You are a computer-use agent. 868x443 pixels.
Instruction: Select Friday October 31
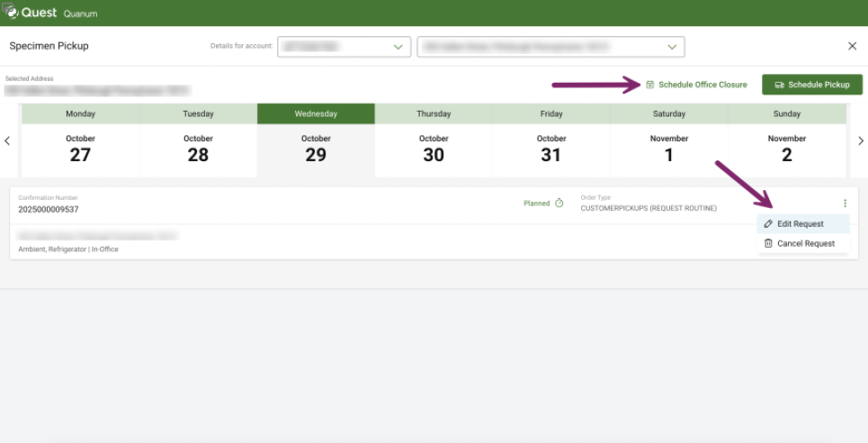[551, 149]
